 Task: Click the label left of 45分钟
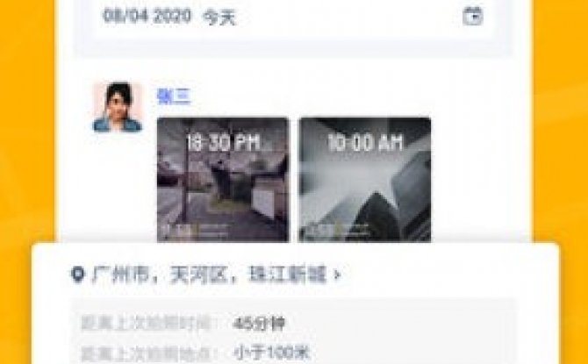coord(150,324)
